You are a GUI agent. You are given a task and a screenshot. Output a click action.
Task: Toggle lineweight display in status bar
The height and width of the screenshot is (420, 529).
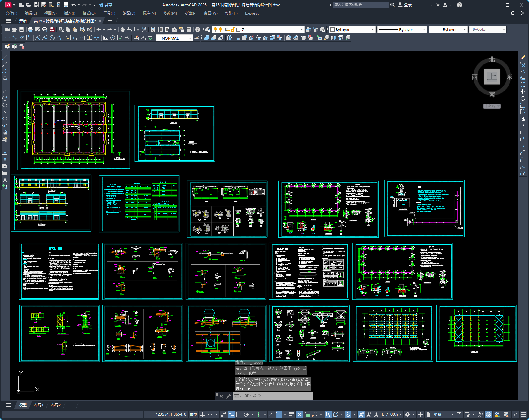coord(292,414)
